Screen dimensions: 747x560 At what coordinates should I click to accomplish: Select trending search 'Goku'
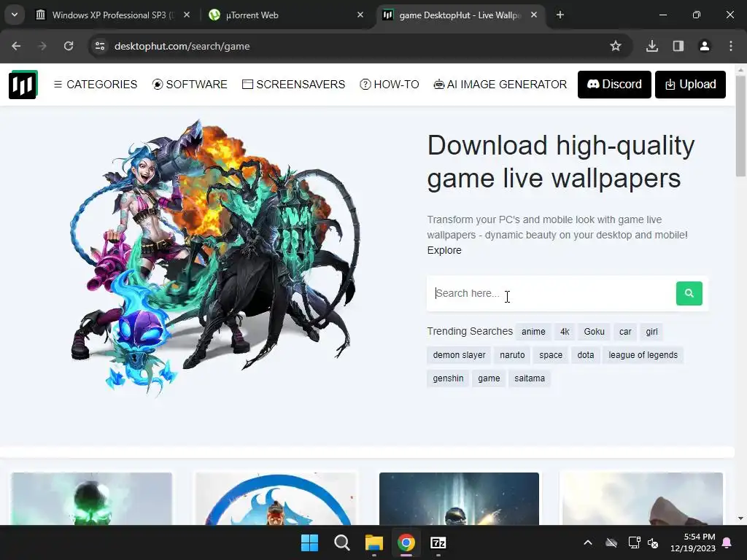(x=594, y=332)
